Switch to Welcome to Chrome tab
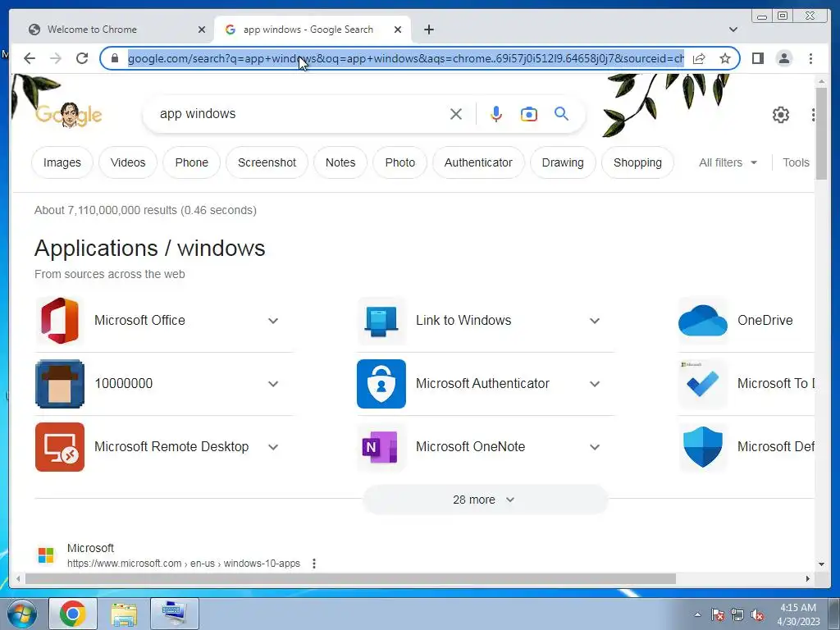 (x=112, y=30)
